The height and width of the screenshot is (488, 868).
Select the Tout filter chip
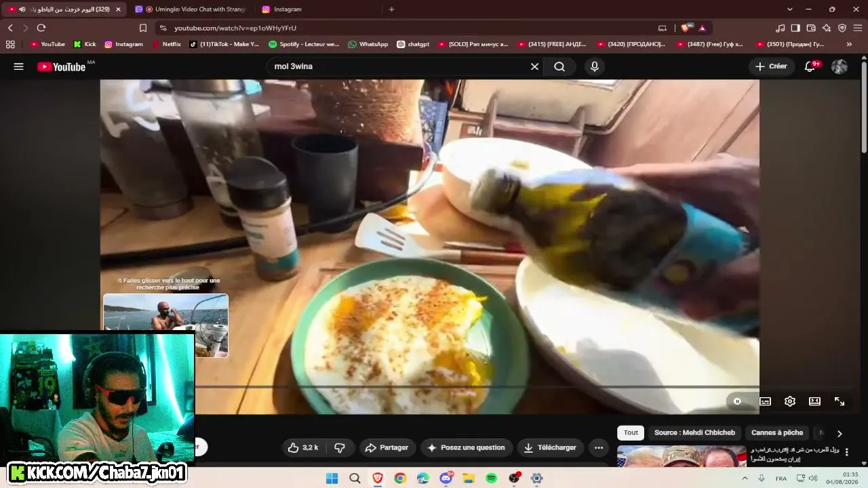631,432
